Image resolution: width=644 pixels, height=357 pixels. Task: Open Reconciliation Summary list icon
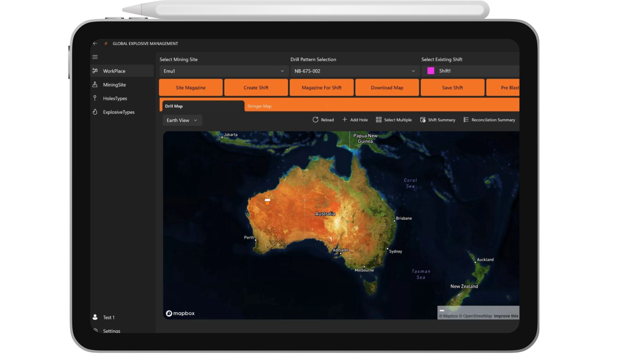coord(466,120)
